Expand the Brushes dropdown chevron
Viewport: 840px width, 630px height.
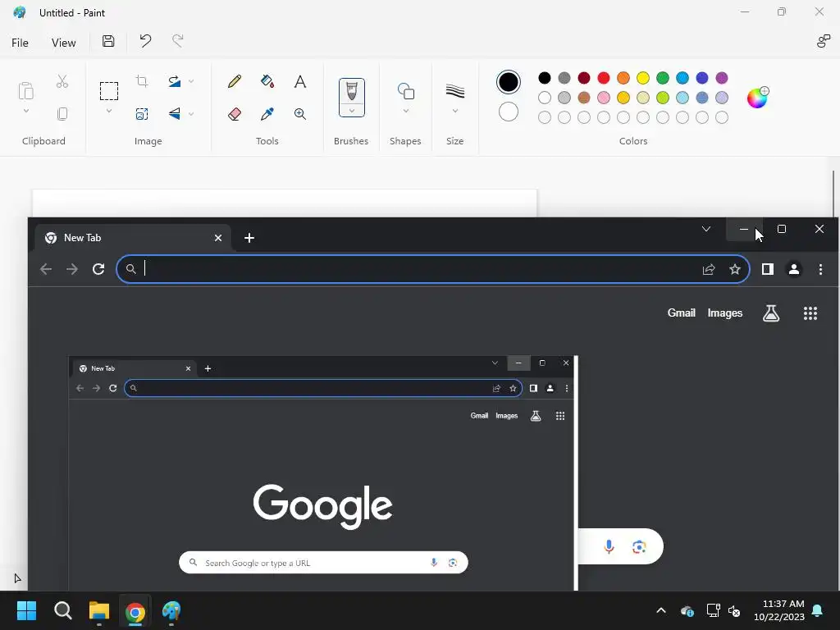pyautogui.click(x=351, y=111)
